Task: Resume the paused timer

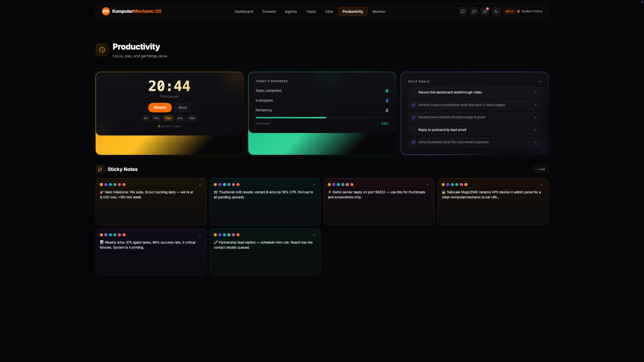Action: (x=160, y=108)
